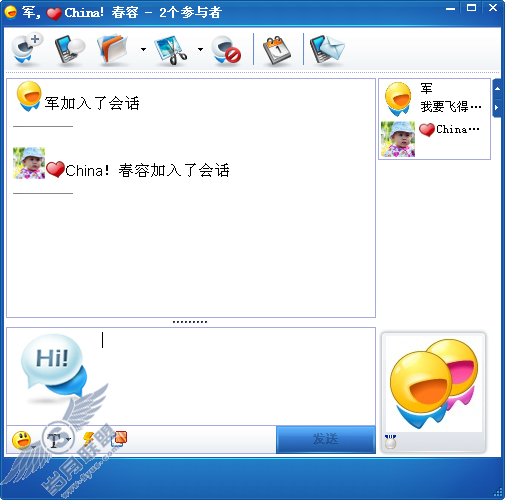Open the send SMS to phone icon
Screen dimensions: 505x500
70,50
